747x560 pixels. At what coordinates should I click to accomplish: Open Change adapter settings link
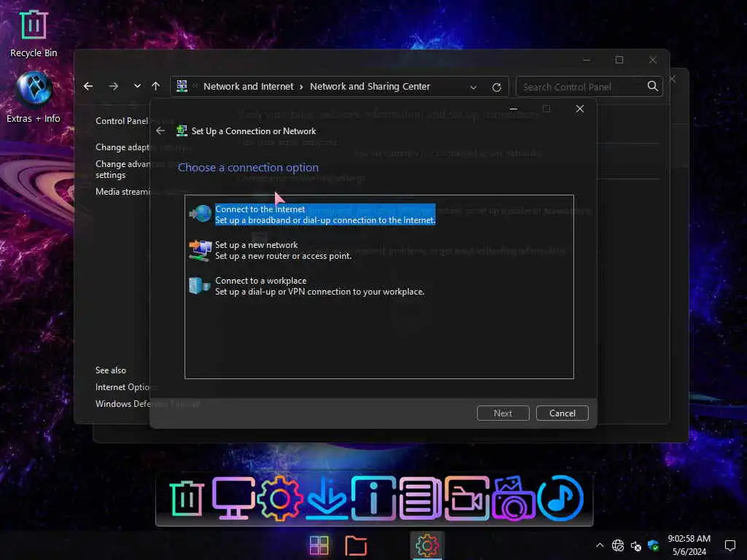click(123, 147)
